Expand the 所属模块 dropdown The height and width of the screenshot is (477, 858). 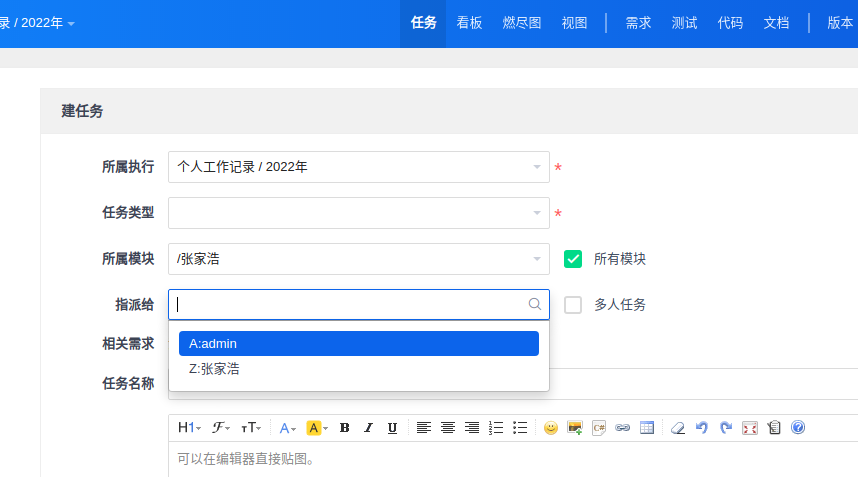[358, 259]
